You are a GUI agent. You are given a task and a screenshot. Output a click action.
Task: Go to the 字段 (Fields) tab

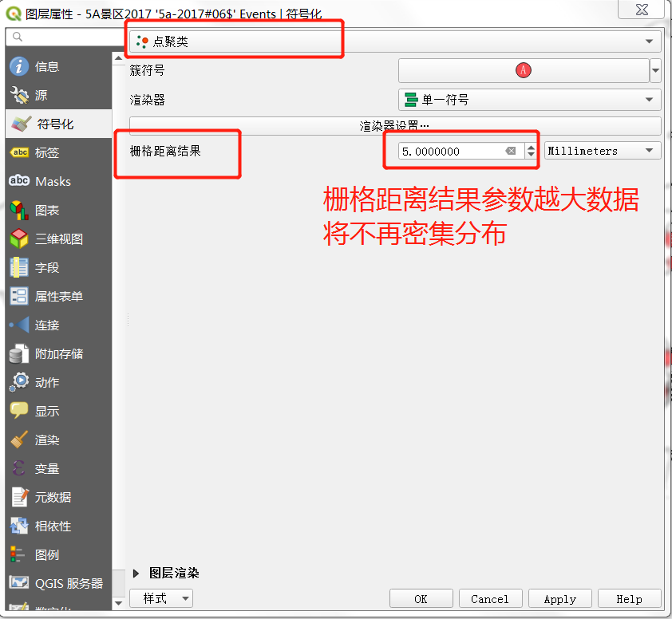(x=47, y=268)
